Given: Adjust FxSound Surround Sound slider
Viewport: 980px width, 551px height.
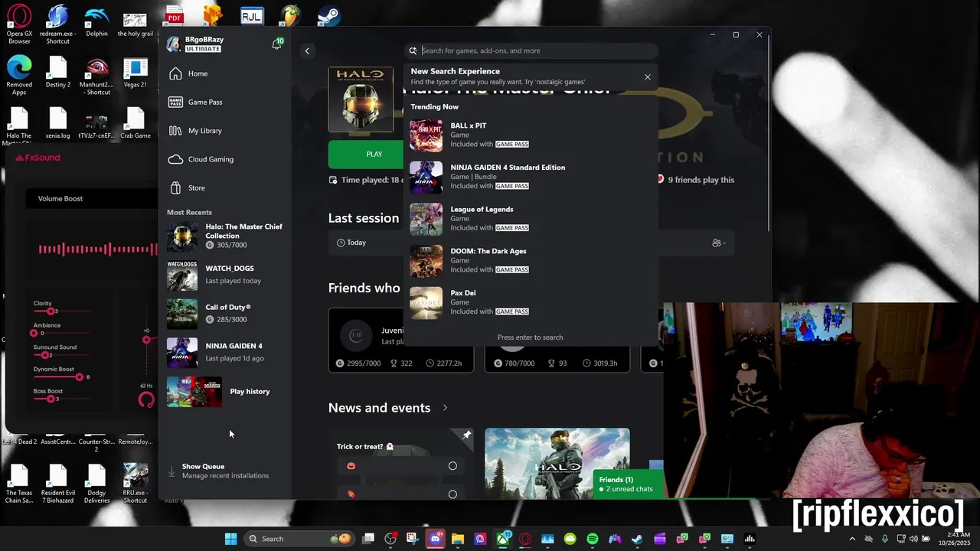Looking at the screenshot, I should click(x=45, y=355).
